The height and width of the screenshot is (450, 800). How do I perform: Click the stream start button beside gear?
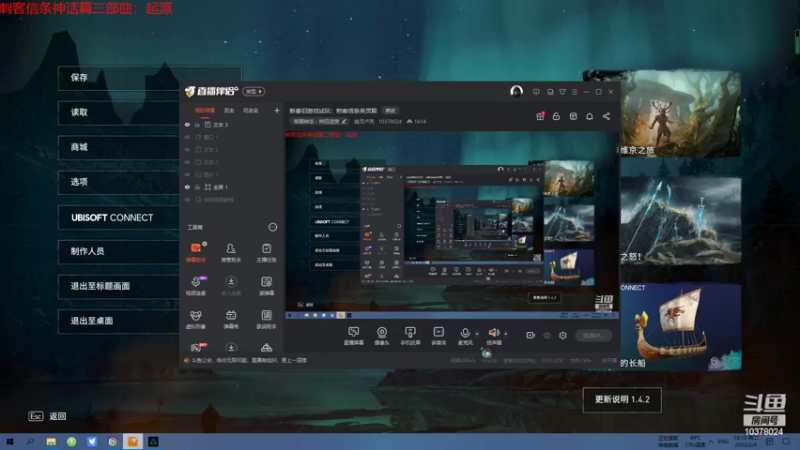(x=593, y=335)
